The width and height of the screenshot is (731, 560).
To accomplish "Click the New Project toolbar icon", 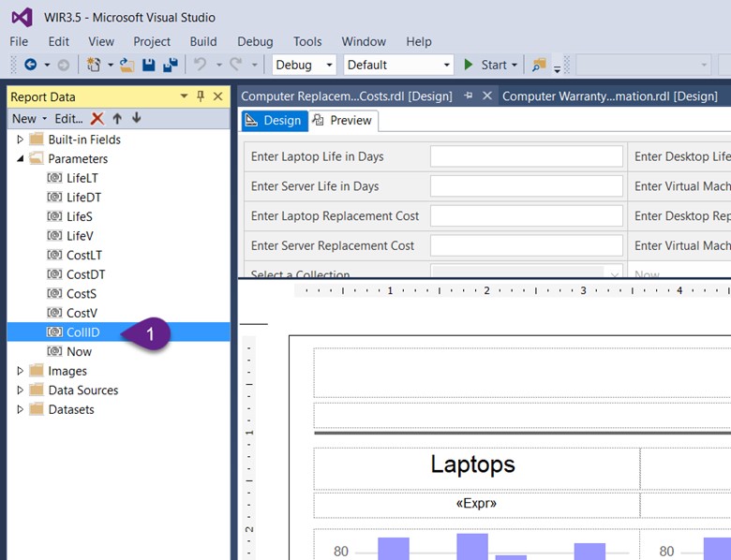I will pyautogui.click(x=94, y=65).
